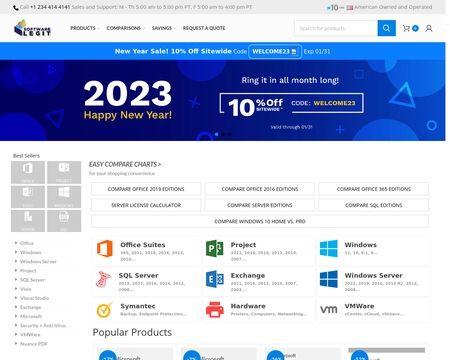Expand the SQL Server sidebar arrow
Image resolution: width=450 pixels, height=360 pixels.
pyautogui.click(x=16, y=280)
